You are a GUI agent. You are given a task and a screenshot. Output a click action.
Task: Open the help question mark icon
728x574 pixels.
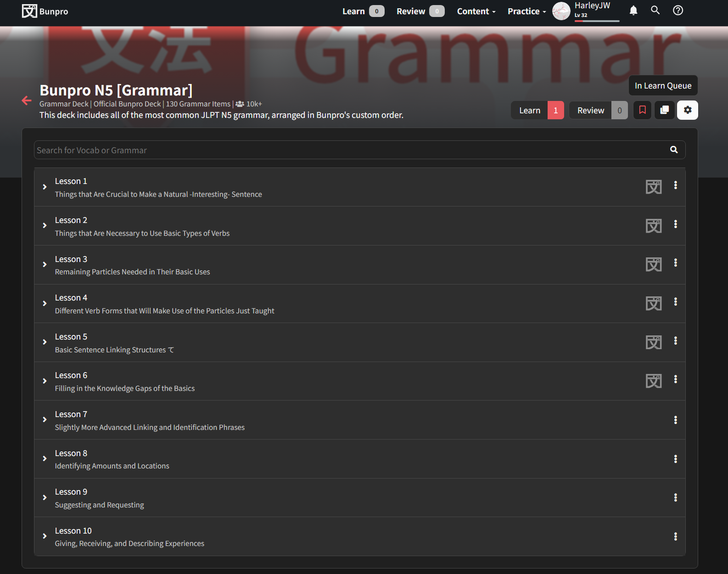678,11
